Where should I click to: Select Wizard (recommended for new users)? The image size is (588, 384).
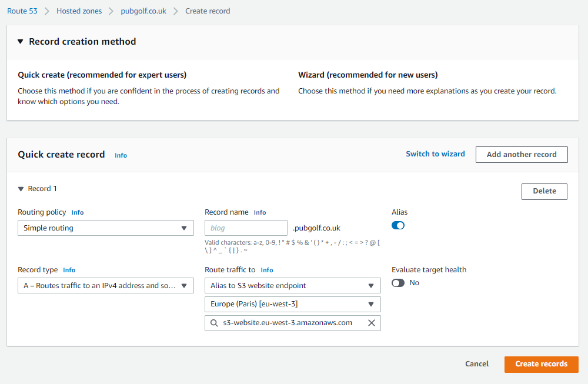368,75
